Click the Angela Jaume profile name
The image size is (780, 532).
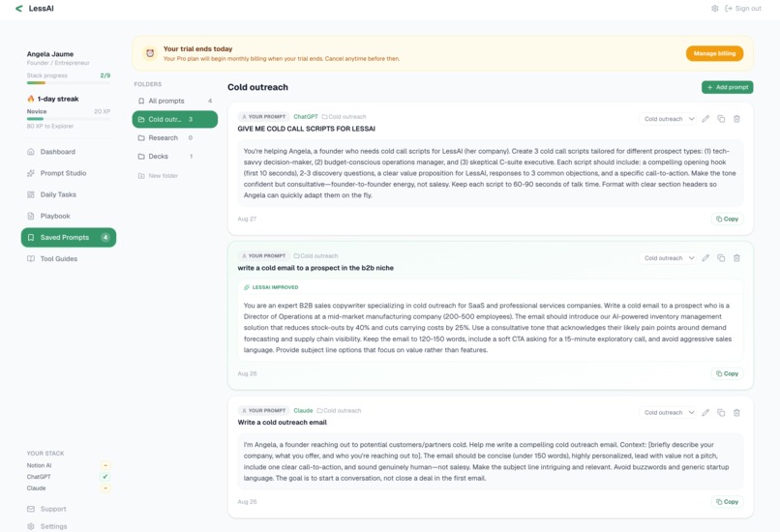[x=50, y=54]
